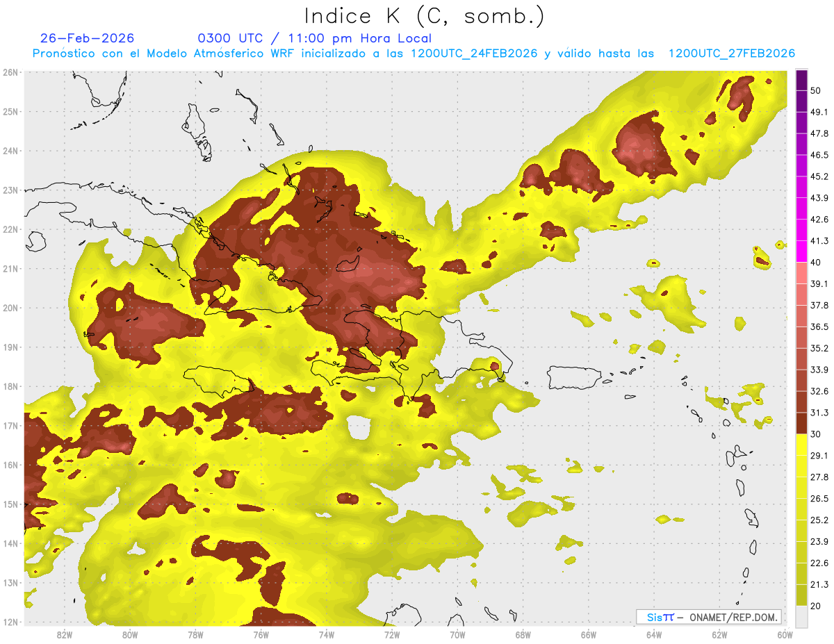Click the colorbar value '50'
The width and height of the screenshot is (834, 644).
(x=815, y=90)
